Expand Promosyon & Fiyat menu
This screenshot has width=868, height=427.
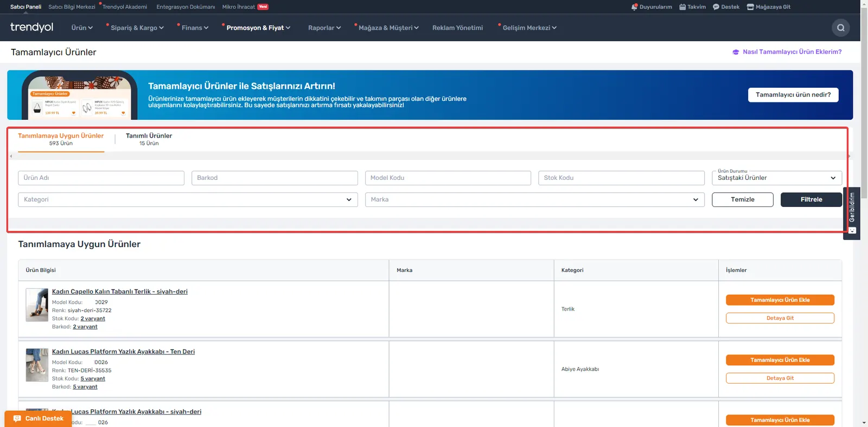[x=258, y=28]
